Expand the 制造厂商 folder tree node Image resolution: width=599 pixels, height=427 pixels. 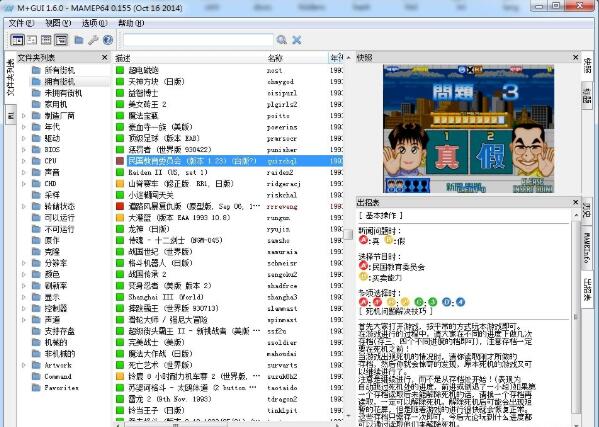point(24,115)
